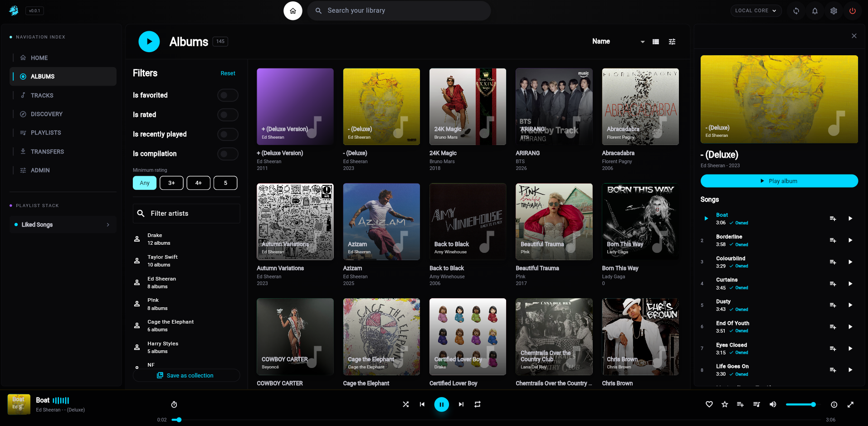Skip to the previous track
Viewport: 868px width, 426px height.
pyautogui.click(x=422, y=404)
